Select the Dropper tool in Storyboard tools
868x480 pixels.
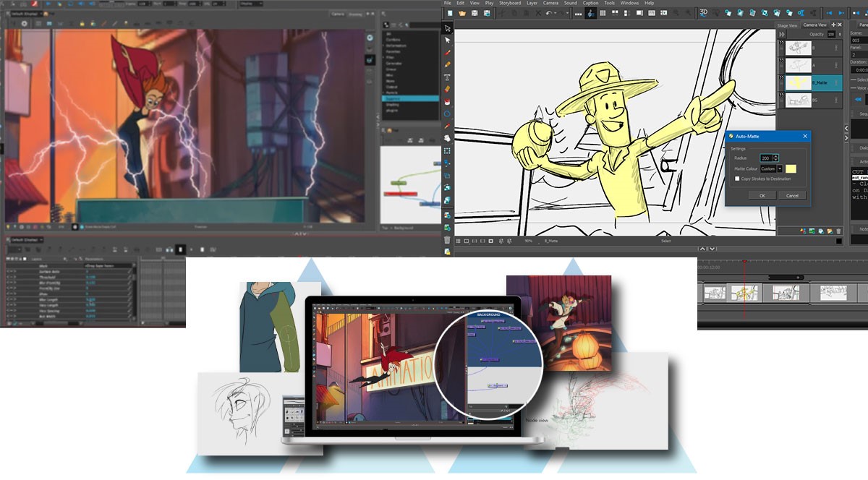pyautogui.click(x=448, y=126)
